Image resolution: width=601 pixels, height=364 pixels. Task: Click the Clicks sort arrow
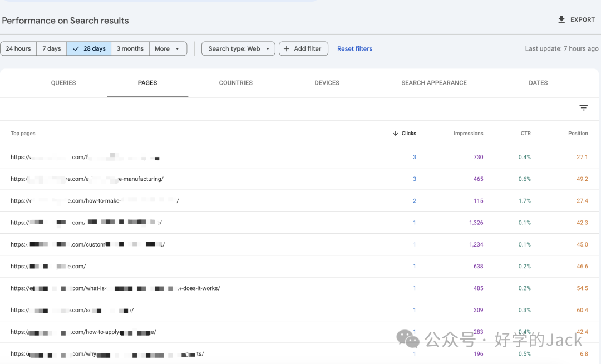point(395,134)
